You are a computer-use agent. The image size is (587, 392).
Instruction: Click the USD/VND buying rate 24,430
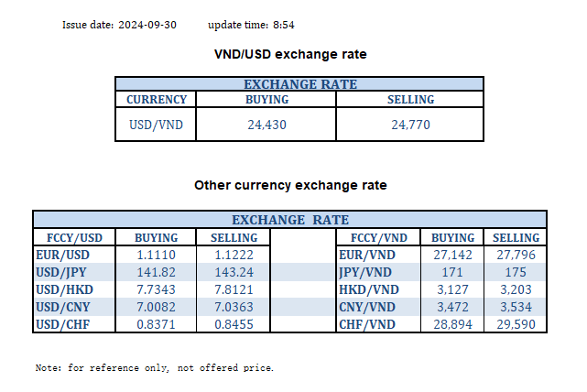click(267, 125)
